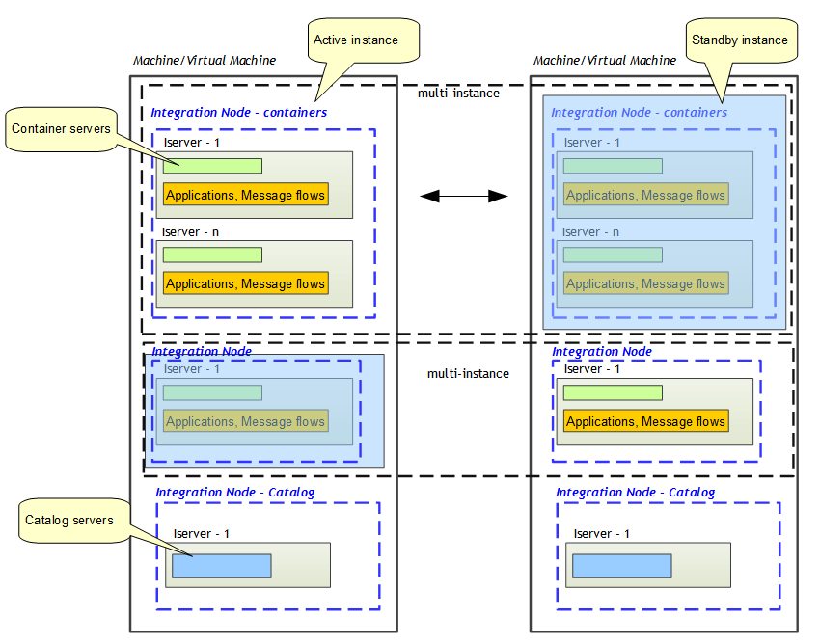Viewport: 820px width, 644px height.
Task: Select the bidirectional arrow between machines
Action: pos(463,195)
